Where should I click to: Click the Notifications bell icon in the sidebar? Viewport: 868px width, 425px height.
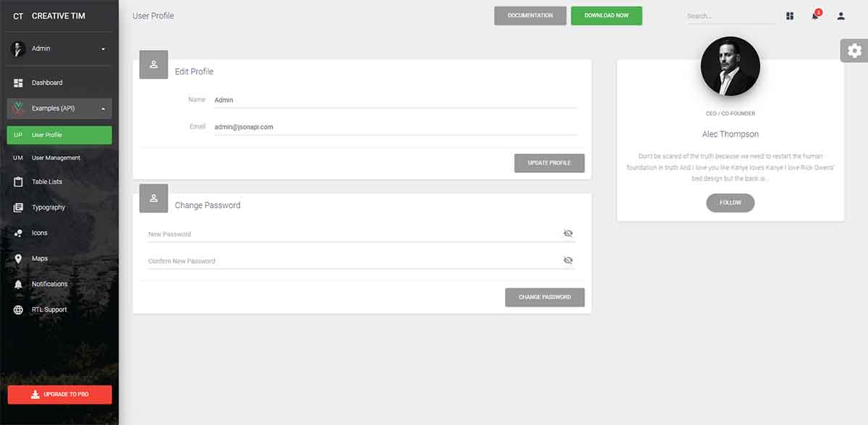point(17,283)
